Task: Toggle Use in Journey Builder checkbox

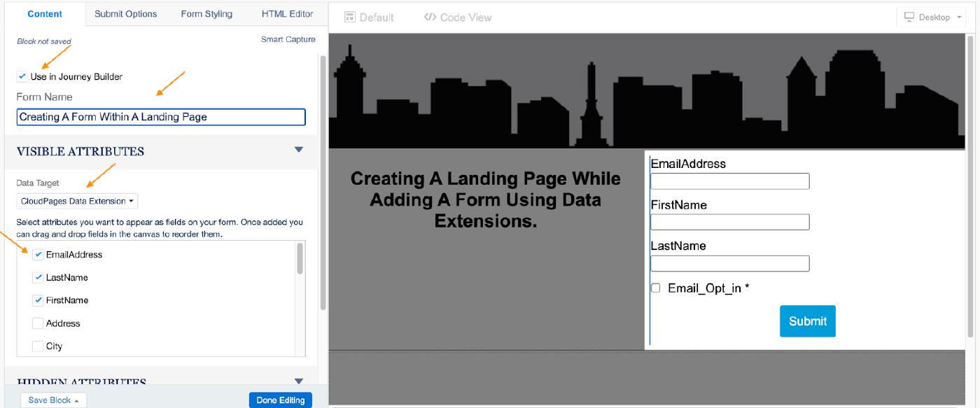Action: pos(22,76)
